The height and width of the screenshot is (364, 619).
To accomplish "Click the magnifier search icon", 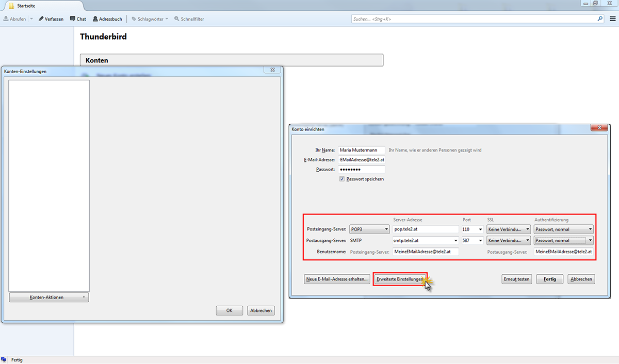I will (x=600, y=19).
